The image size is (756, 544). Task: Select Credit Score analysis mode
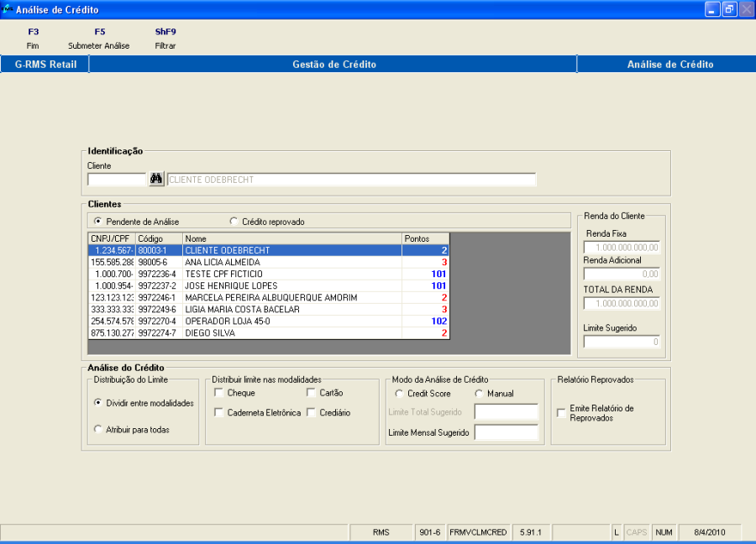[x=400, y=393]
